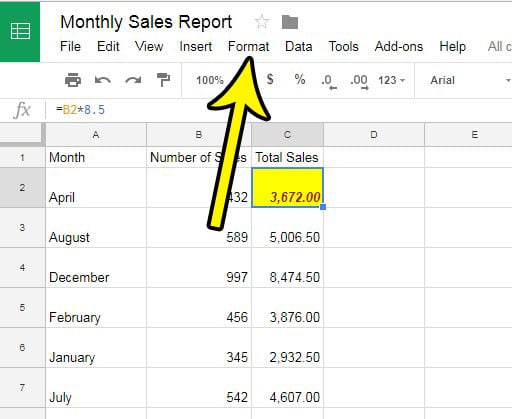
Task: Star the Monthly Sales Report document
Action: coord(262,22)
